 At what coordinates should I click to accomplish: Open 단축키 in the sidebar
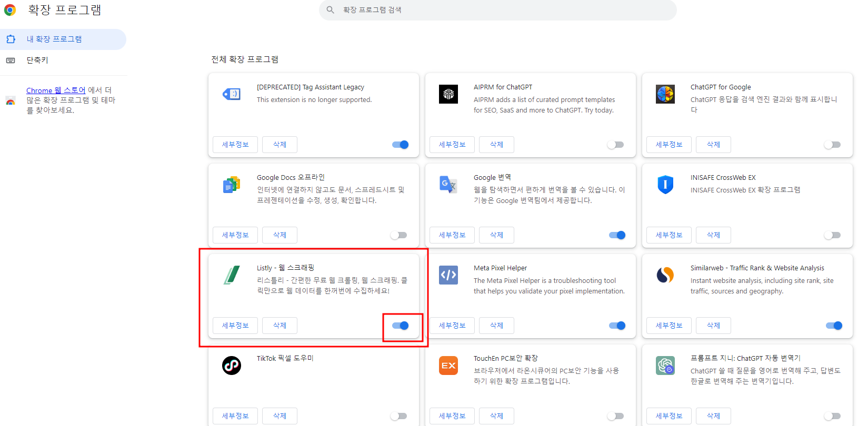click(x=63, y=60)
